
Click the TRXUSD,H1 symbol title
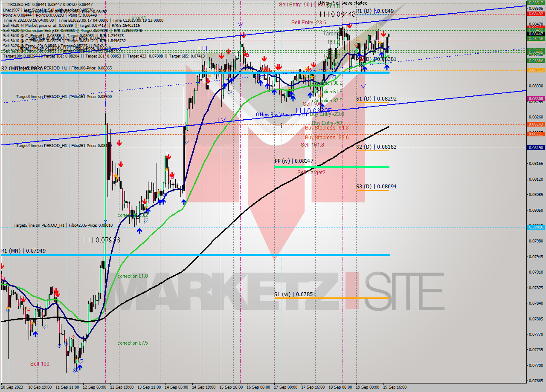coord(18,4)
